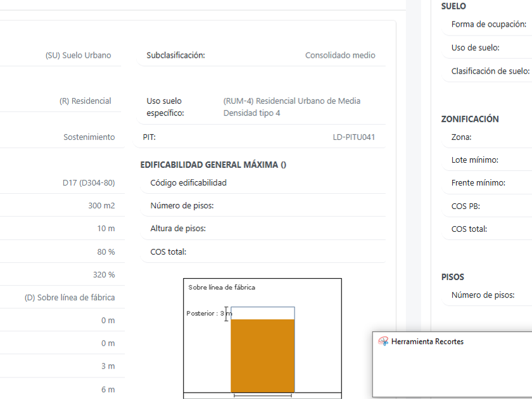The image size is (532, 399).
Task: Select the '(SU) Suelo Urbano' value
Action: point(78,55)
